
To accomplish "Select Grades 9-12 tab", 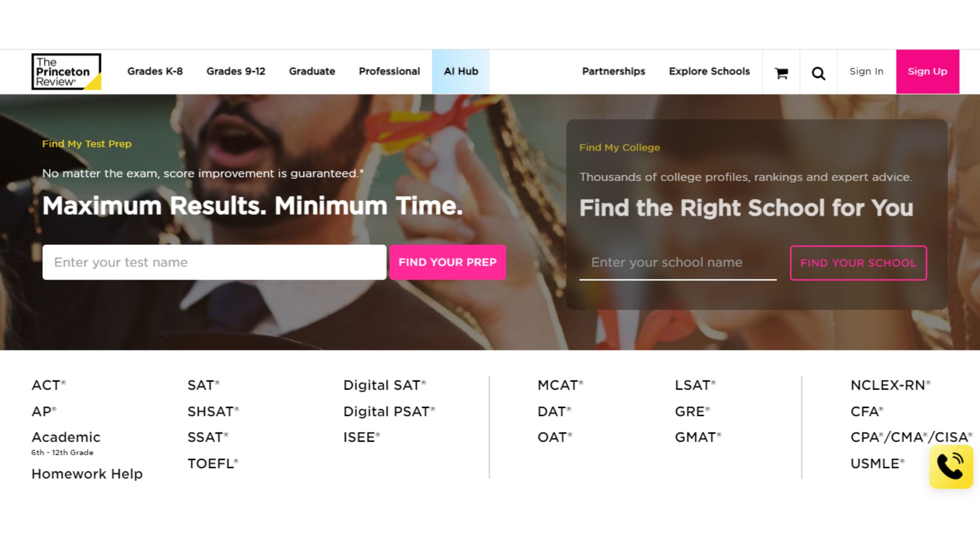I will (235, 71).
